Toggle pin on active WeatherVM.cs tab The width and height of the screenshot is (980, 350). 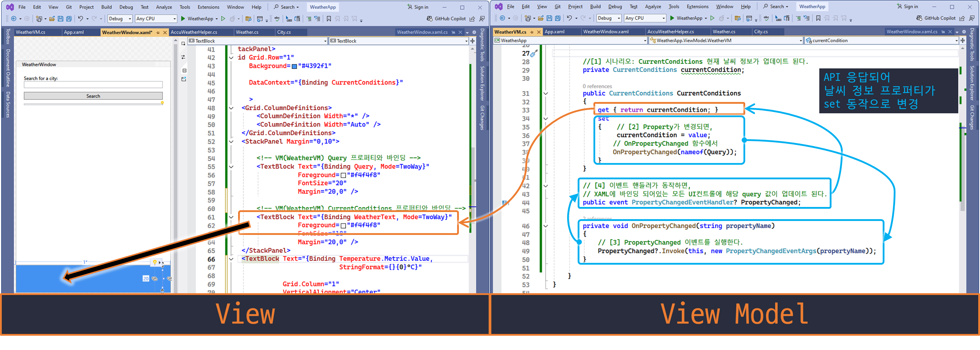coord(532,32)
